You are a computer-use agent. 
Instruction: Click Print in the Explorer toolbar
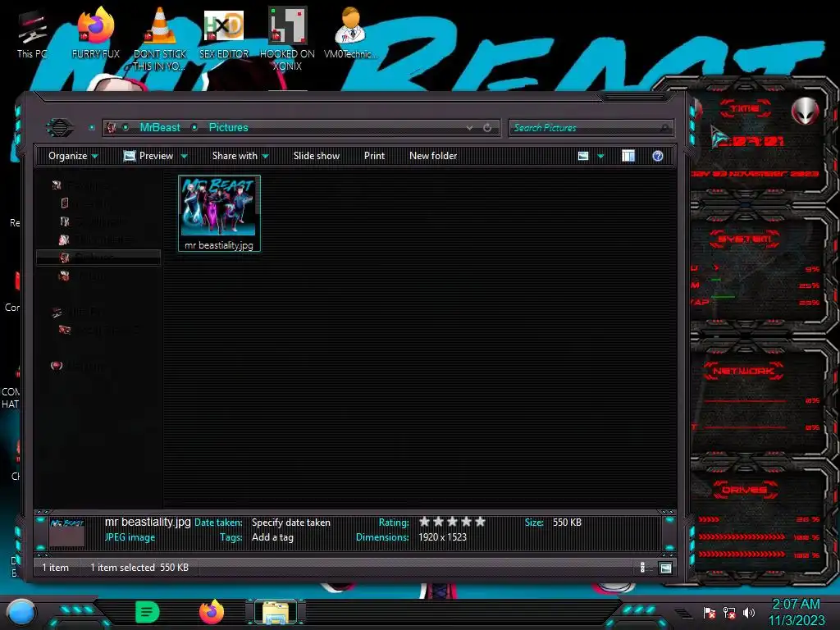(x=374, y=156)
